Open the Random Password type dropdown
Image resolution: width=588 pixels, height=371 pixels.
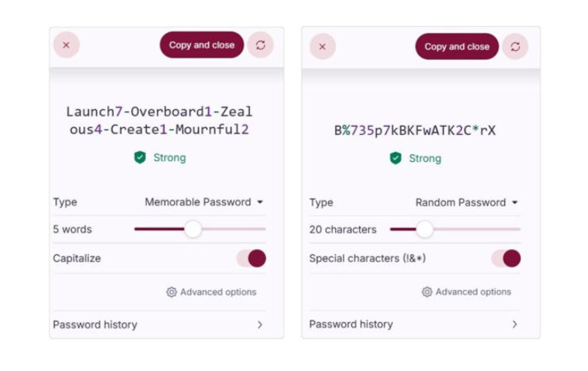(x=467, y=202)
